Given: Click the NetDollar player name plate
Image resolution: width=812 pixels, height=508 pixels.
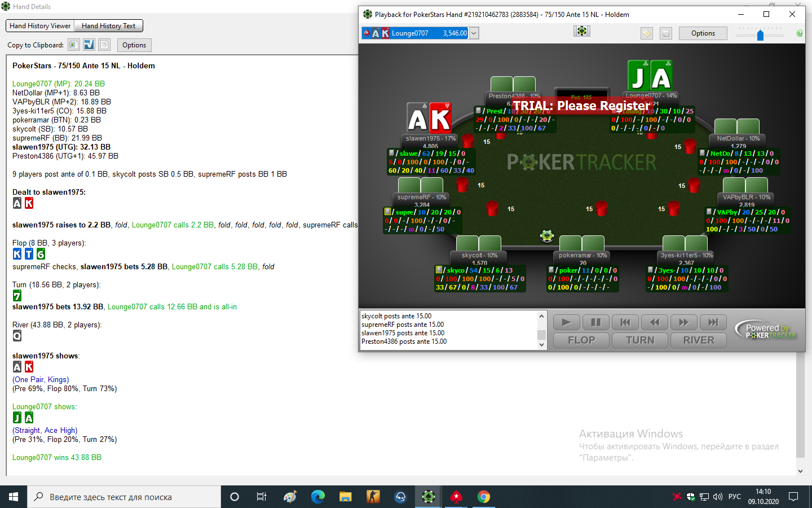Looking at the screenshot, I should point(738,138).
